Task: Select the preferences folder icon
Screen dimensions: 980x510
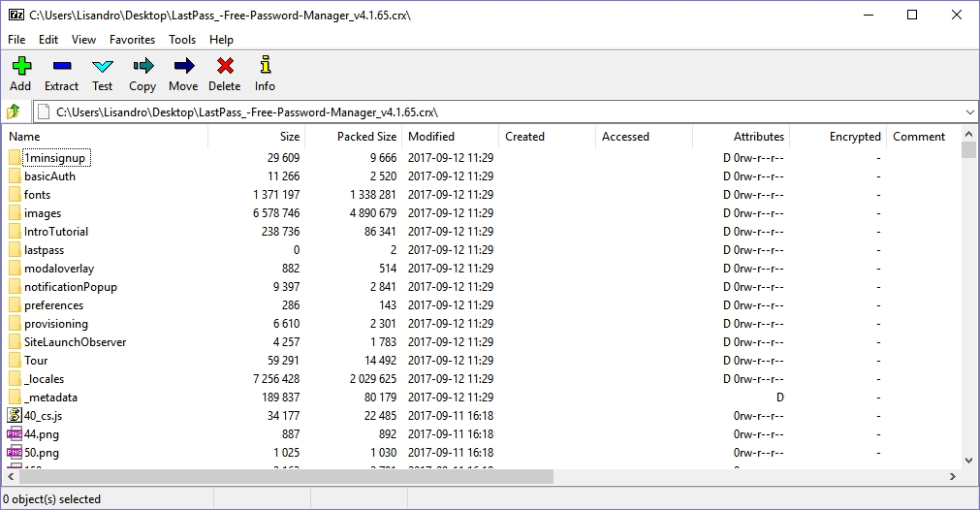Action: (15, 305)
